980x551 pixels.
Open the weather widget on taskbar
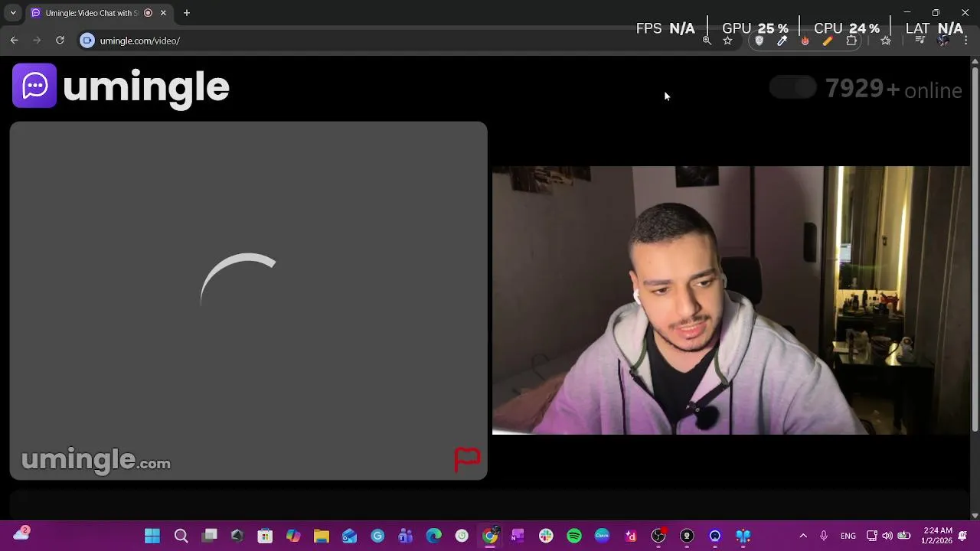click(21, 533)
